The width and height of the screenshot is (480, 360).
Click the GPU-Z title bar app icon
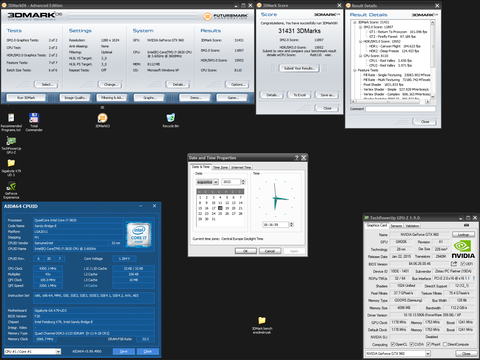point(367,218)
